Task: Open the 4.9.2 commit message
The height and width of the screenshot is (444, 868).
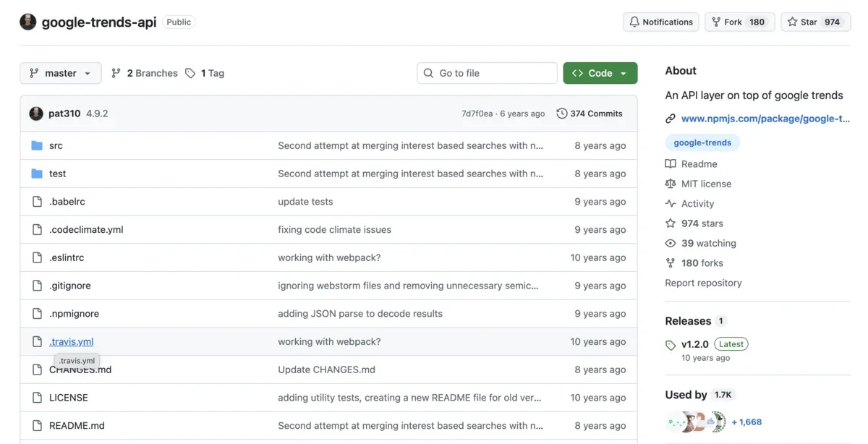Action: 97,114
